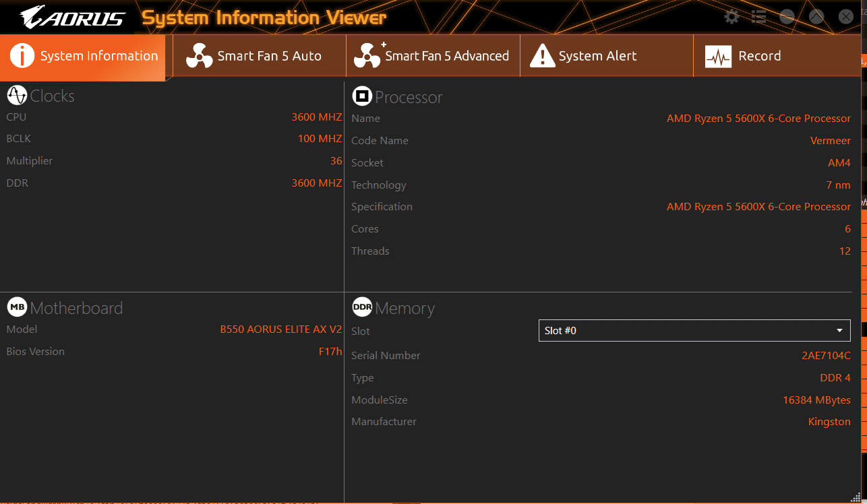
Task: Select the BCLK value 100 MHZ
Action: pyautogui.click(x=320, y=138)
